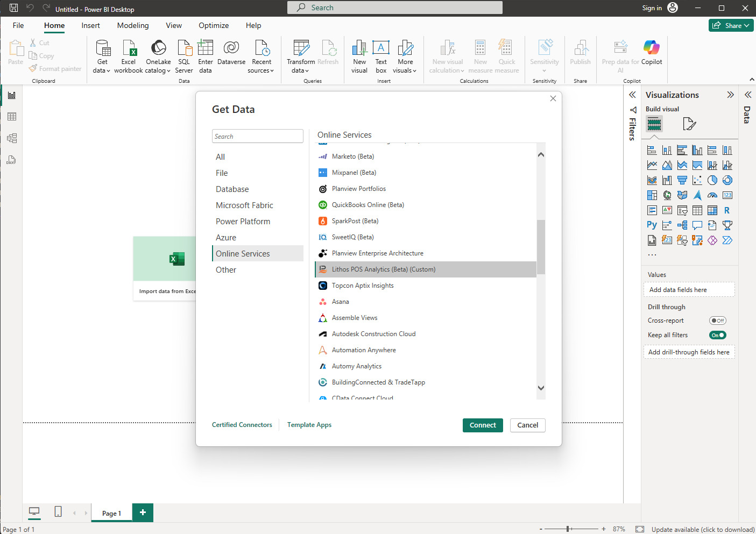The width and height of the screenshot is (756, 534).
Task: Insert a New visual
Action: [x=359, y=56]
